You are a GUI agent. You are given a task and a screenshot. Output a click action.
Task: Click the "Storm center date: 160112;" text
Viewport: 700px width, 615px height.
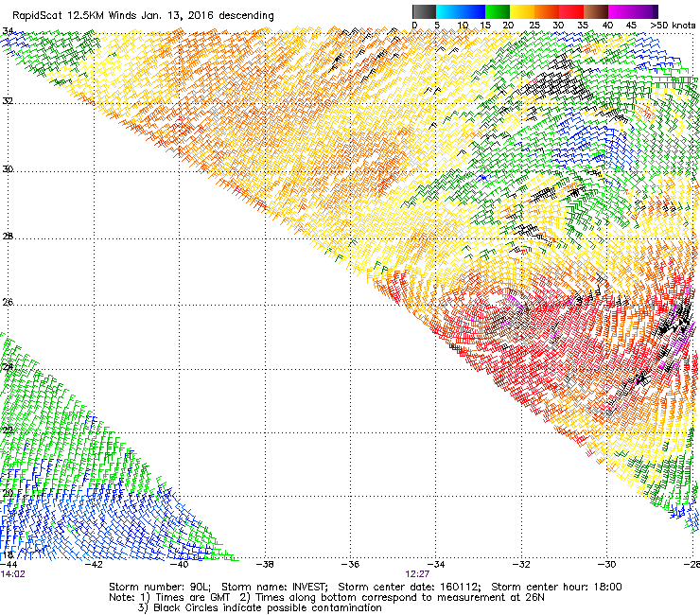click(x=410, y=587)
